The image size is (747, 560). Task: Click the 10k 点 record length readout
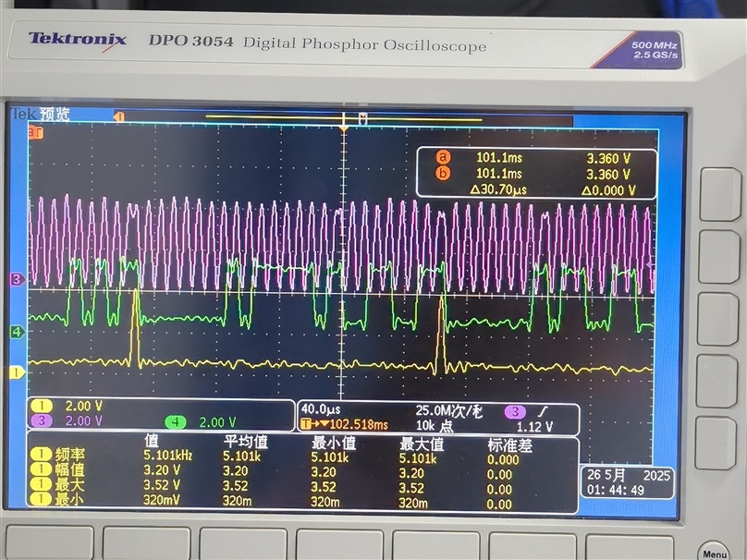[x=434, y=426]
